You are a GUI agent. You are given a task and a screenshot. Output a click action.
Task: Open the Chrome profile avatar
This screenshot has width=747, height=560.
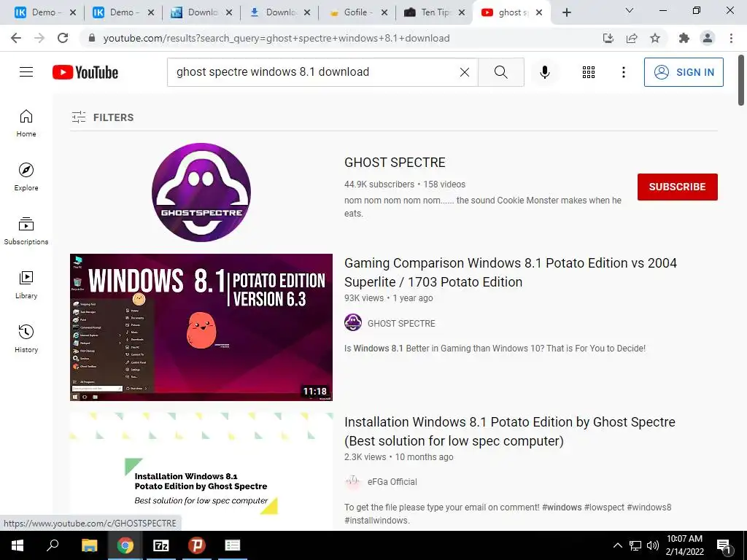point(708,38)
